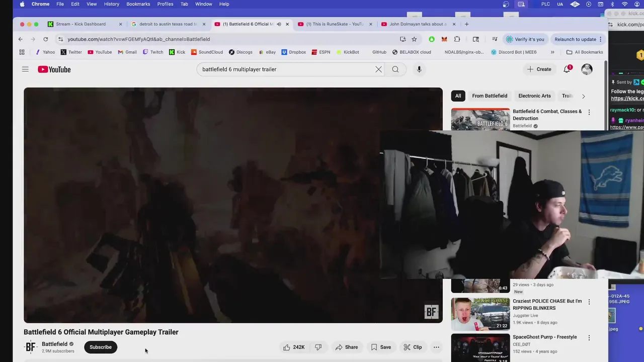The image size is (644, 362).
Task: Click the Clip button
Action: tap(413, 347)
